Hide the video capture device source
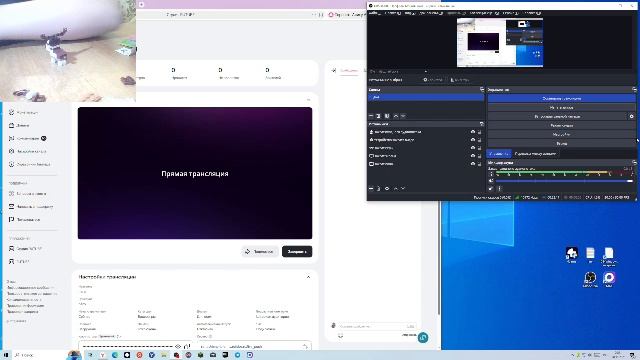Screen dimensions: 640x360 (x=473, y=140)
